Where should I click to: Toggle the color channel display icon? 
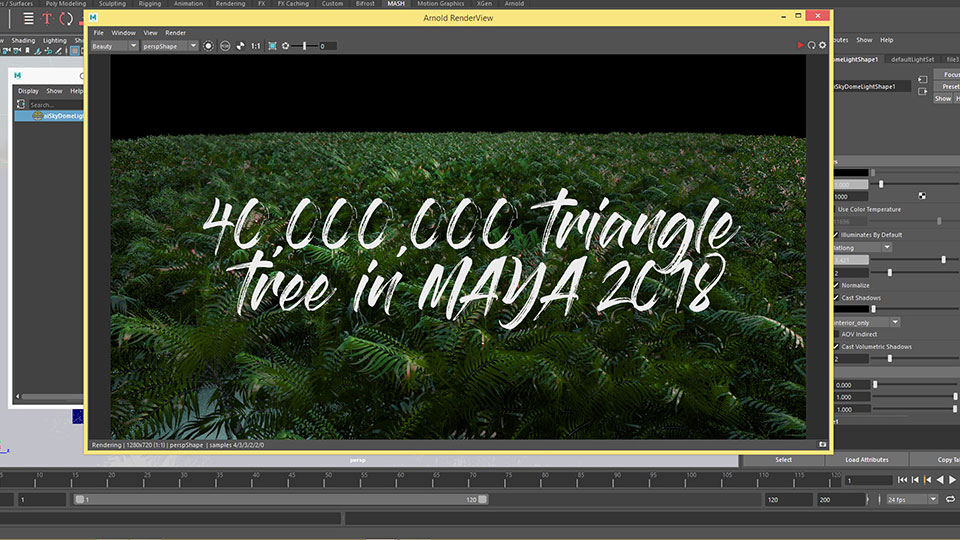208,46
